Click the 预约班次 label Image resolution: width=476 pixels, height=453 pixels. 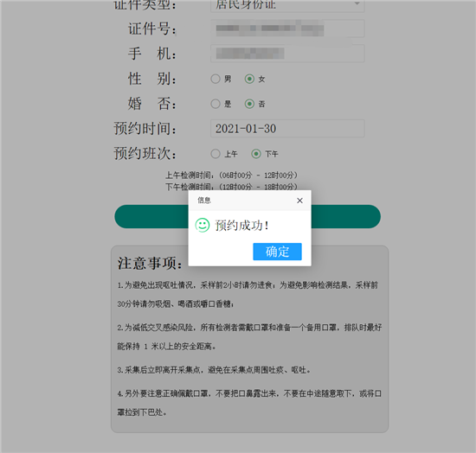(145, 153)
